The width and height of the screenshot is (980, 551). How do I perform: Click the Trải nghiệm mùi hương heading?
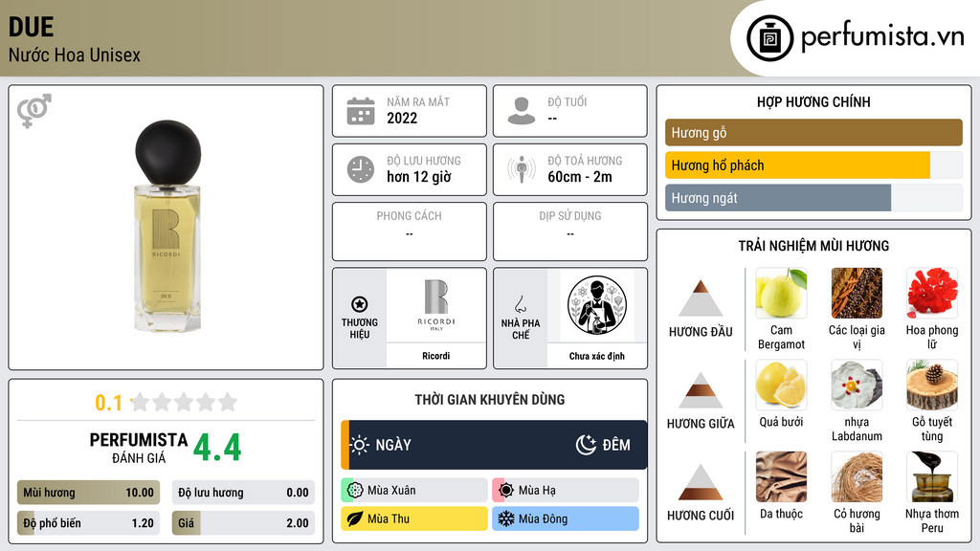(813, 246)
